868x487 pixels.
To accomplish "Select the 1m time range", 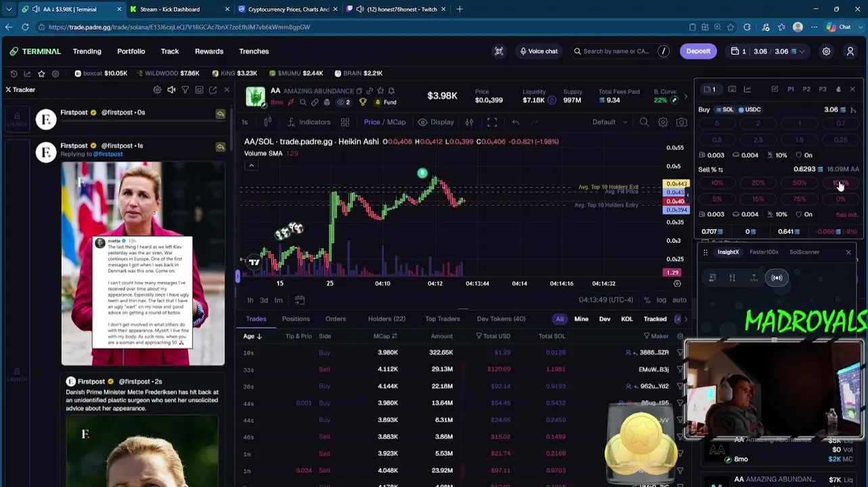I will click(x=278, y=300).
